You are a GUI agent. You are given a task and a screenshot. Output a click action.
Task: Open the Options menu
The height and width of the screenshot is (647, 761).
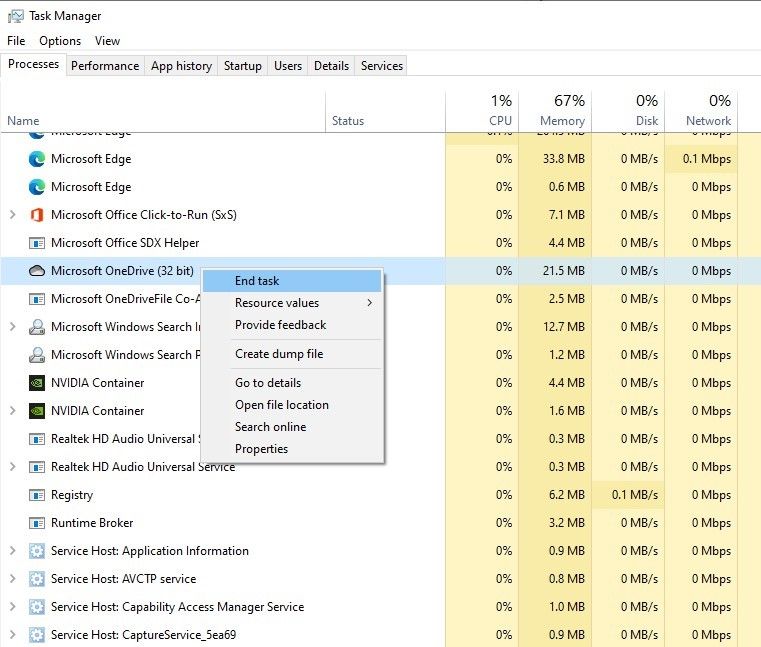coord(60,41)
